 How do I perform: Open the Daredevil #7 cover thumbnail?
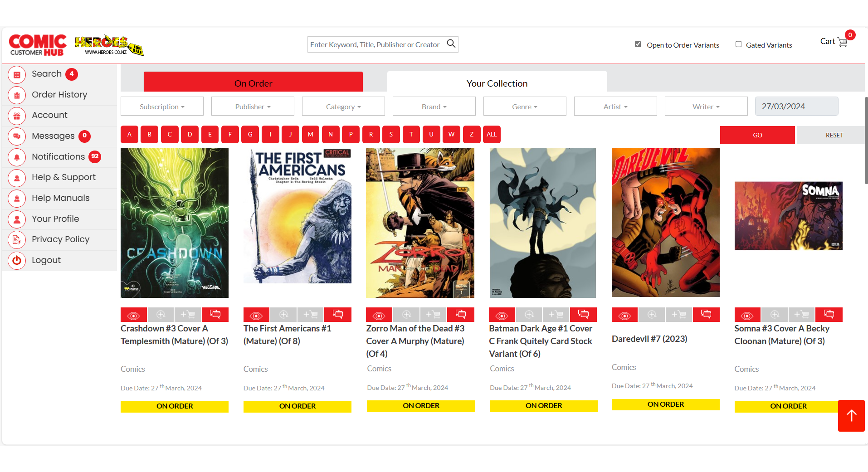tap(665, 222)
